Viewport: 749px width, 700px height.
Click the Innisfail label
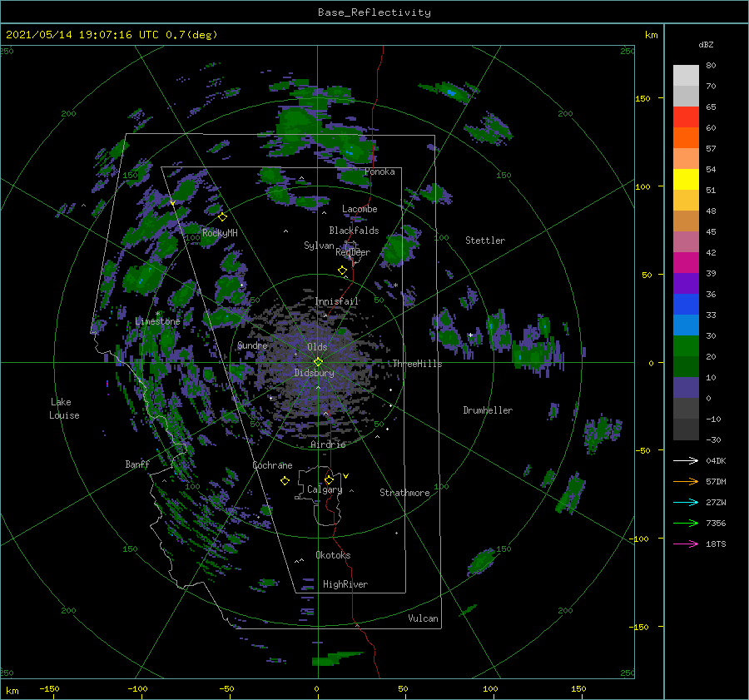(337, 301)
